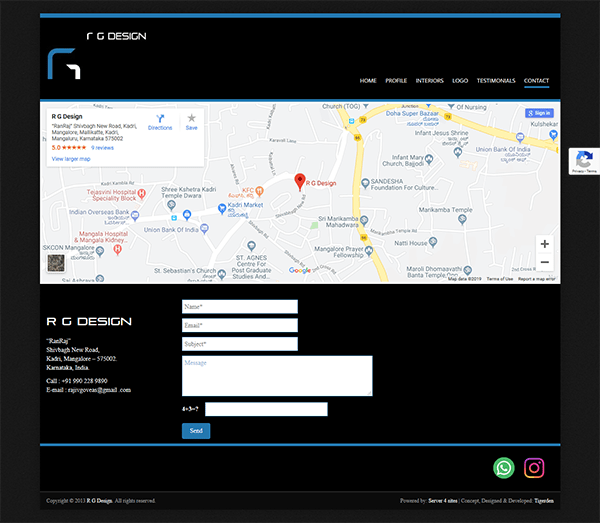Click Doha Super Bazaar label on map
Screen dimensions: 600x523
click(412, 114)
